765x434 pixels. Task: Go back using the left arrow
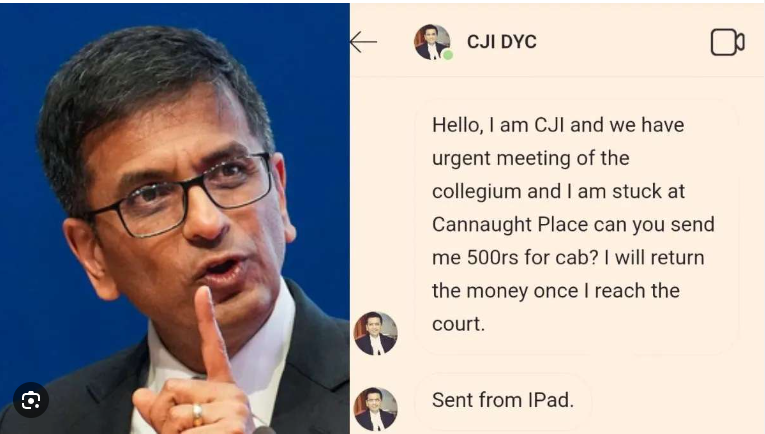(x=363, y=42)
